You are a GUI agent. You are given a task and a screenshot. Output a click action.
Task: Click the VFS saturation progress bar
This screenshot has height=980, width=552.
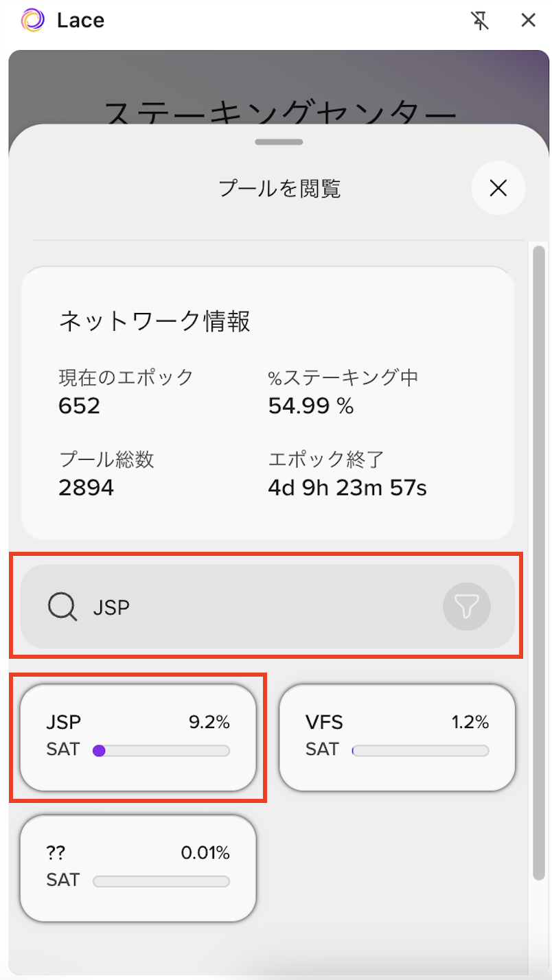pyautogui.click(x=420, y=751)
